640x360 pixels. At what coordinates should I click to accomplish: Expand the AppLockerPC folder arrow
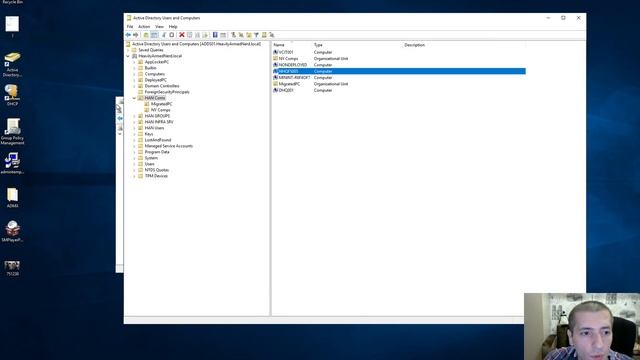134,62
